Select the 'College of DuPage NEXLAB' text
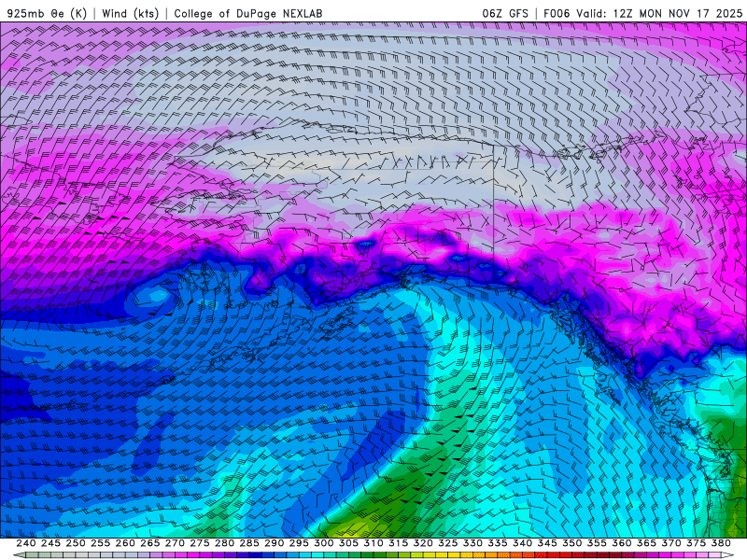The height and width of the screenshot is (560, 747). pos(248,13)
